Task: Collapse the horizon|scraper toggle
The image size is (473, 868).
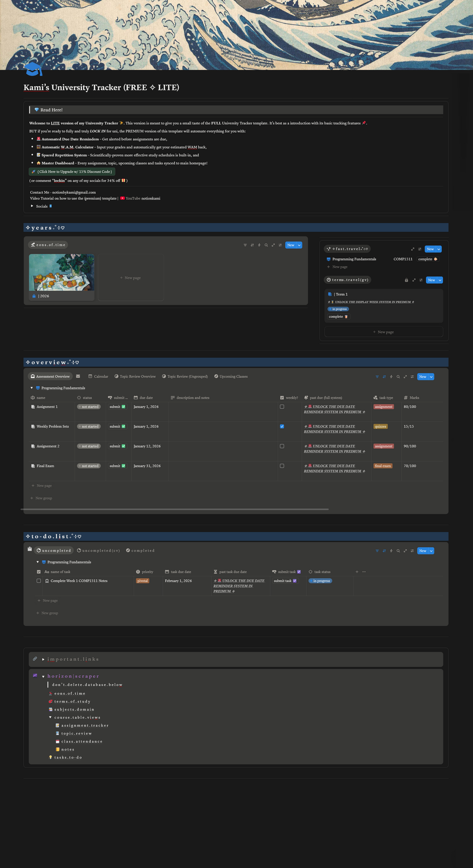Action: (x=43, y=677)
